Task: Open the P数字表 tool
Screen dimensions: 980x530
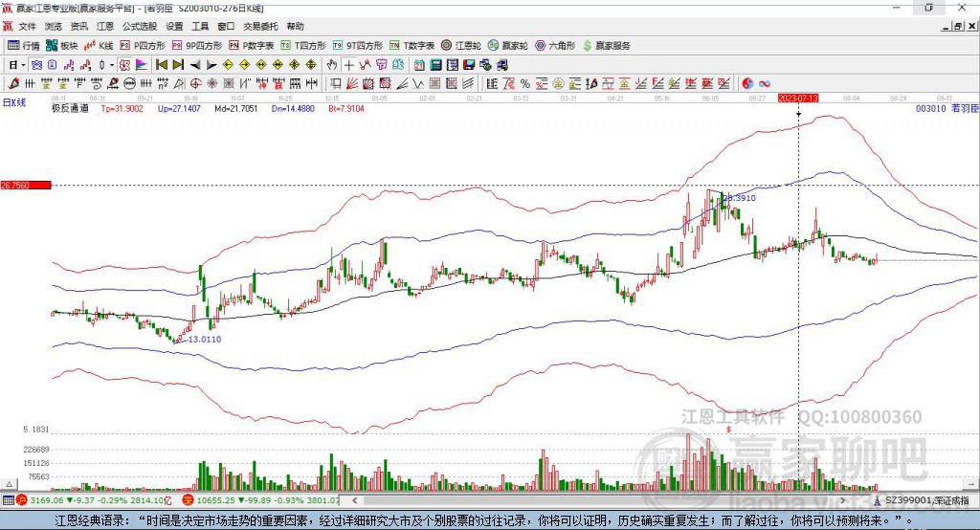Action: click(252, 46)
